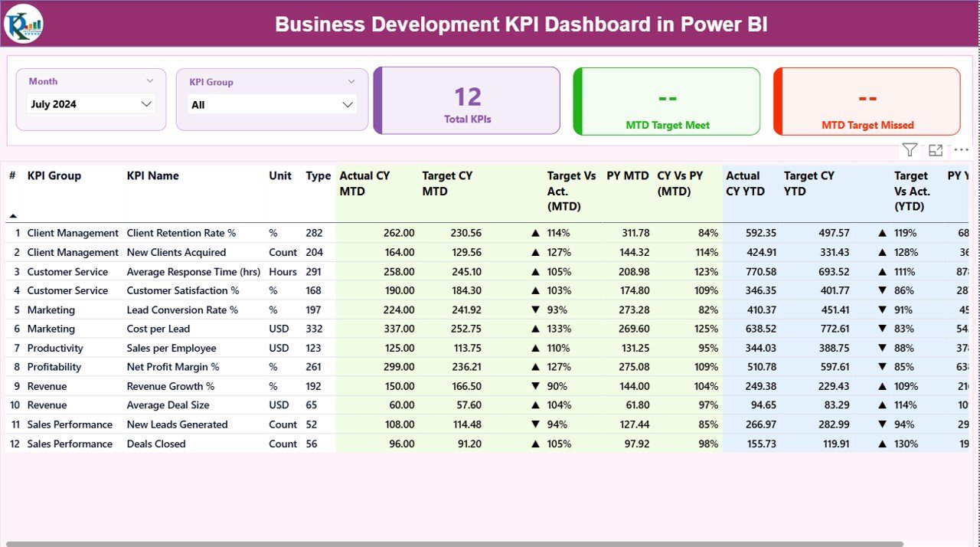Click the green dashes on MTD Target Meet
This screenshot has height=547, width=980.
pos(666,97)
